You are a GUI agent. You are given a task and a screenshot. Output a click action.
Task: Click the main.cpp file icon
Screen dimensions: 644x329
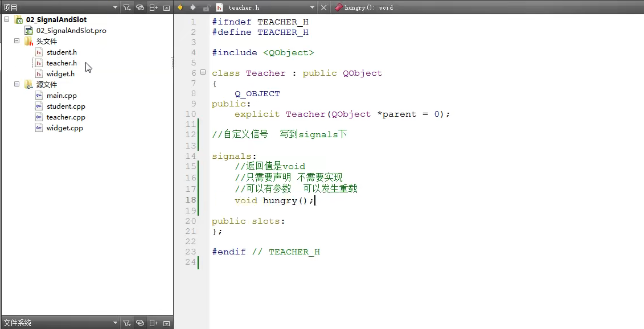click(39, 95)
